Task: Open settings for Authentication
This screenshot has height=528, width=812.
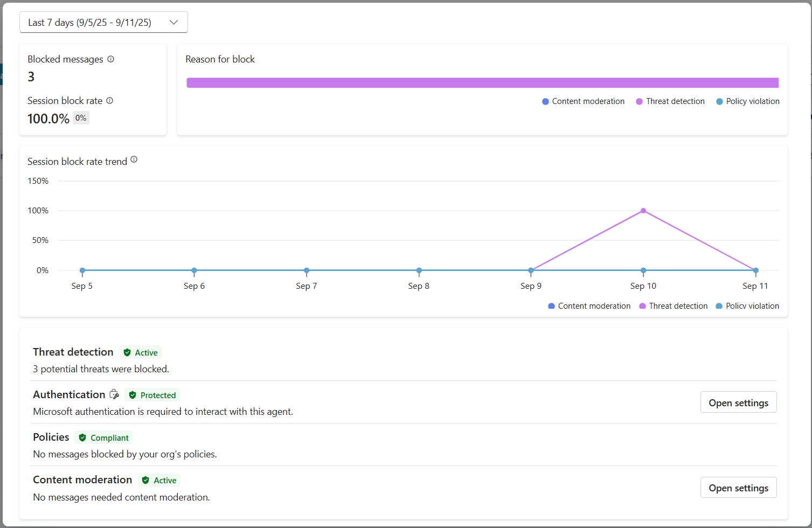Action: pyautogui.click(x=738, y=402)
